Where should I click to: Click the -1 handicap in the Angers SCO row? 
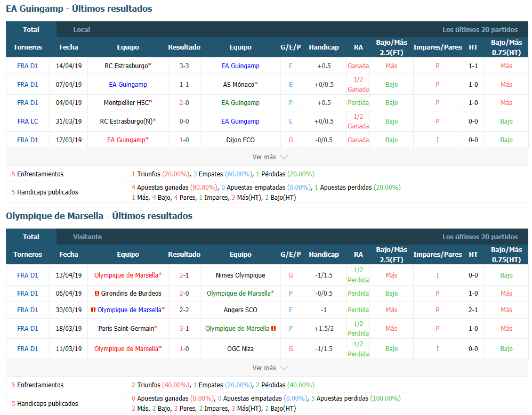[x=324, y=310]
